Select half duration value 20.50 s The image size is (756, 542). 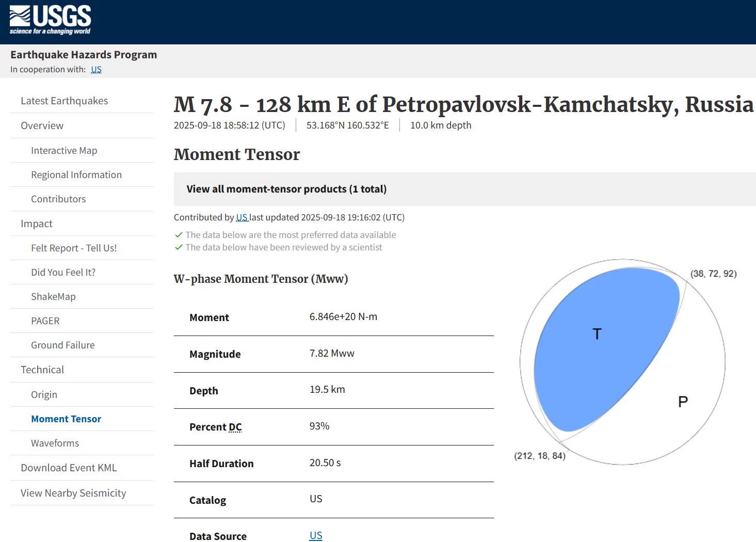point(325,463)
